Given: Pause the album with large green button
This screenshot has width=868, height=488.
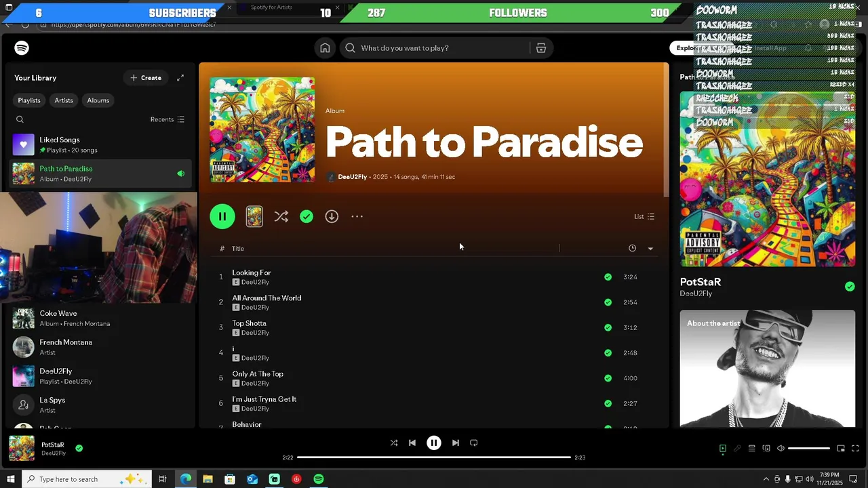Looking at the screenshot, I should point(222,216).
